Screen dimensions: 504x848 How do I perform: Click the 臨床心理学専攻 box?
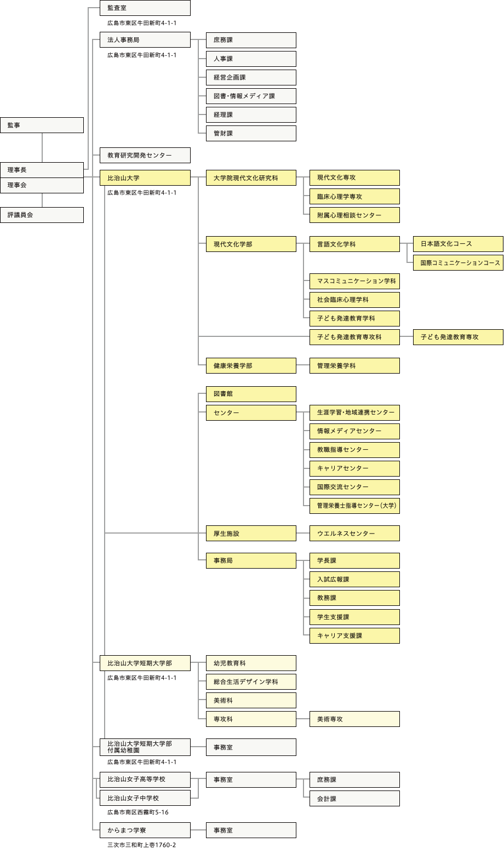(x=354, y=196)
